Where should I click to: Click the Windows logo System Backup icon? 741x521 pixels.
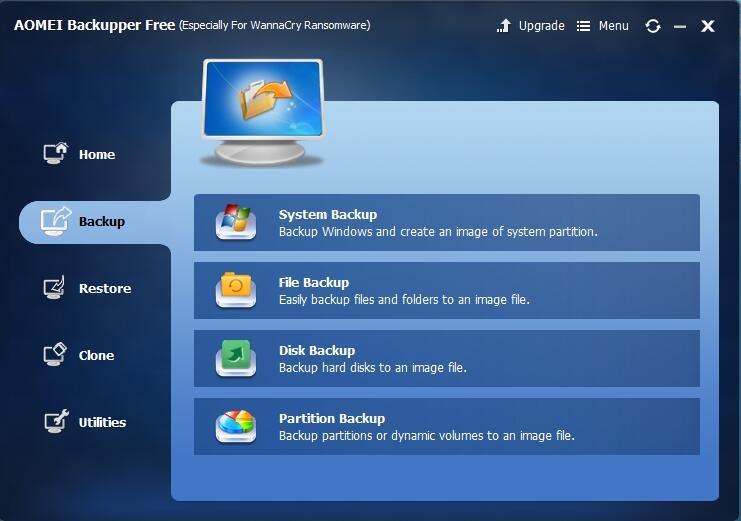click(x=236, y=222)
